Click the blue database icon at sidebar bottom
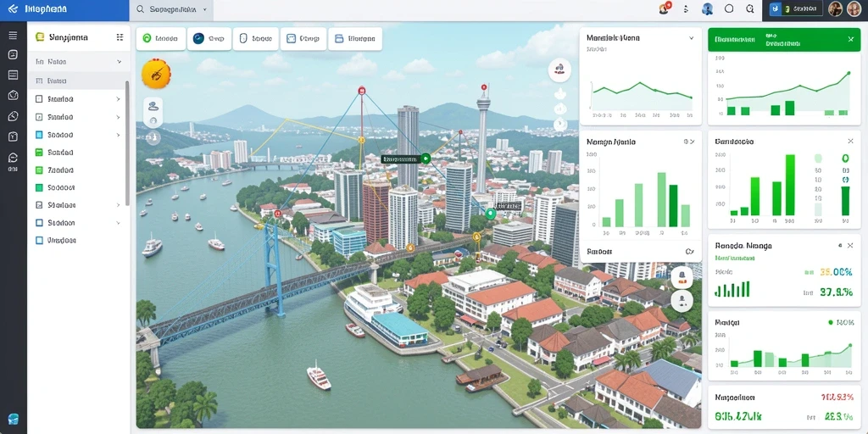The image size is (868, 434). [x=14, y=419]
